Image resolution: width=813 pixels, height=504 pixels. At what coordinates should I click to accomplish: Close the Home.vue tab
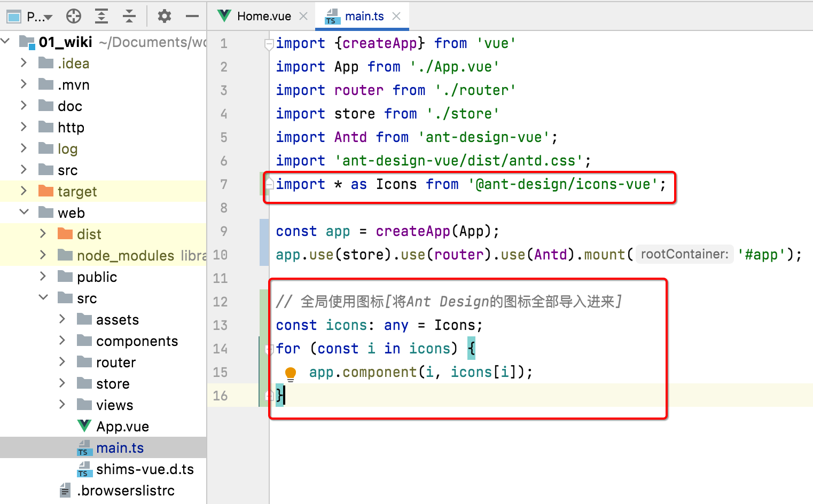pyautogui.click(x=303, y=17)
